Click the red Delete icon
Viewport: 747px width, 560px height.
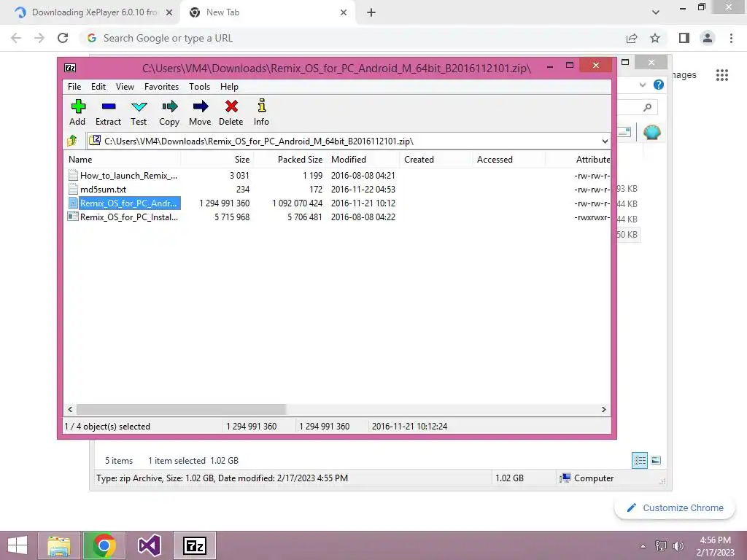(231, 112)
